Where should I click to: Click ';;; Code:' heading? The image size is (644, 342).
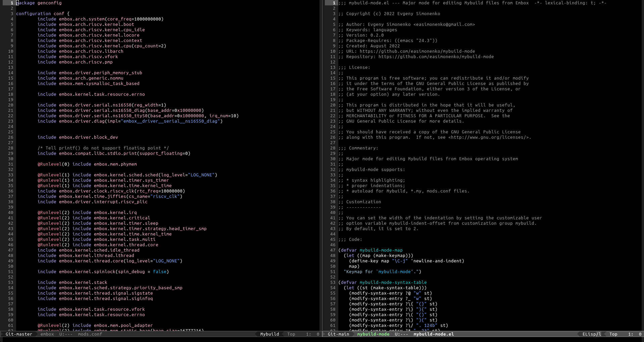point(350,240)
